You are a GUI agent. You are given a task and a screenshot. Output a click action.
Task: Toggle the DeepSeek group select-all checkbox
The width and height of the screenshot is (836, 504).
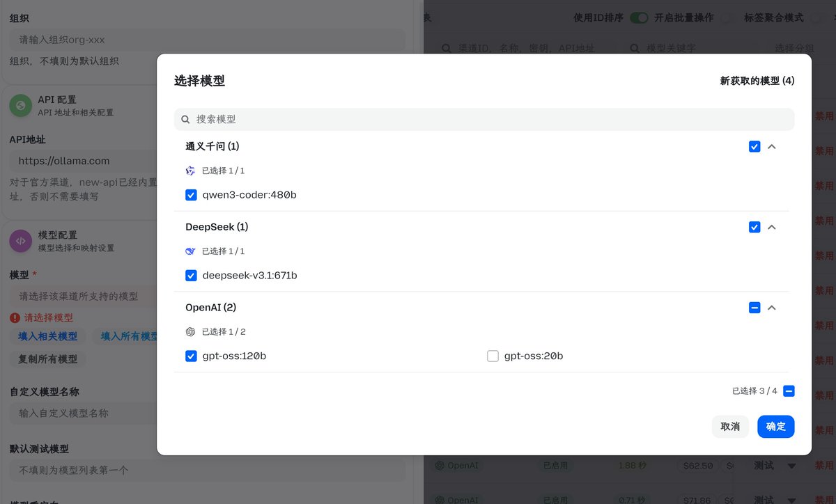[754, 227]
